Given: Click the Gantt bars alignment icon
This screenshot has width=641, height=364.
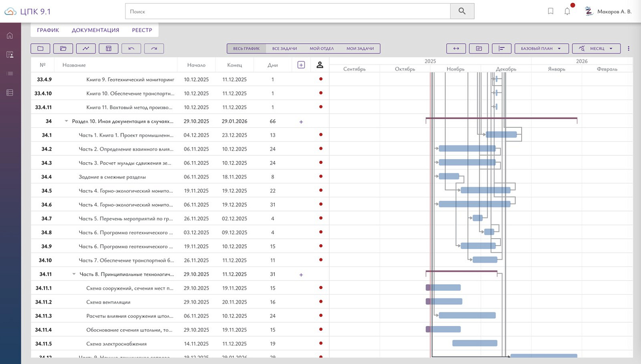Looking at the screenshot, I should click(x=501, y=49).
